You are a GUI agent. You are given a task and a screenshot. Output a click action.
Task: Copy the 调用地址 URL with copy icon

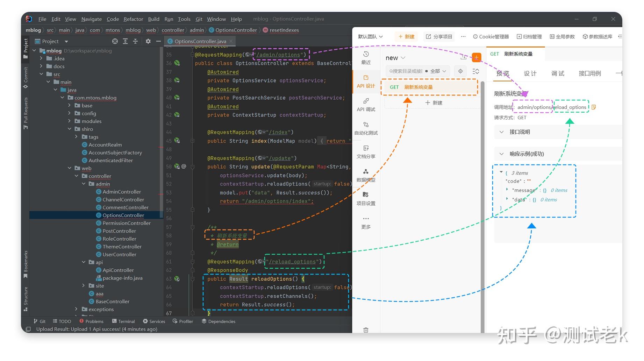pyautogui.click(x=594, y=107)
